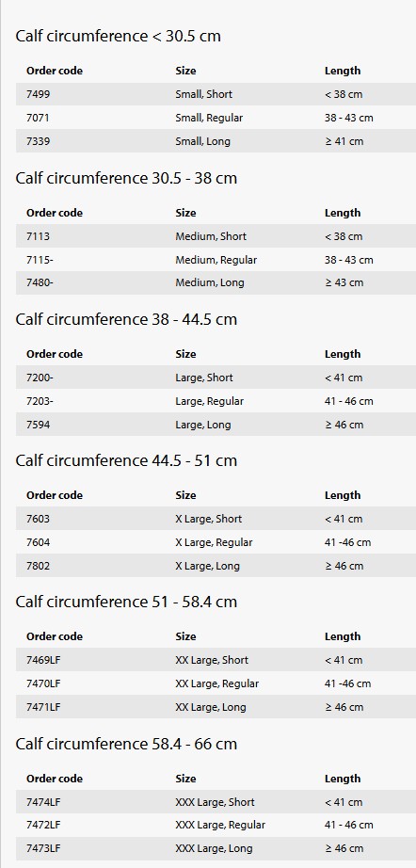Click the XXX Large, Long size entry
The image size is (416, 868).
pyautogui.click(x=214, y=848)
